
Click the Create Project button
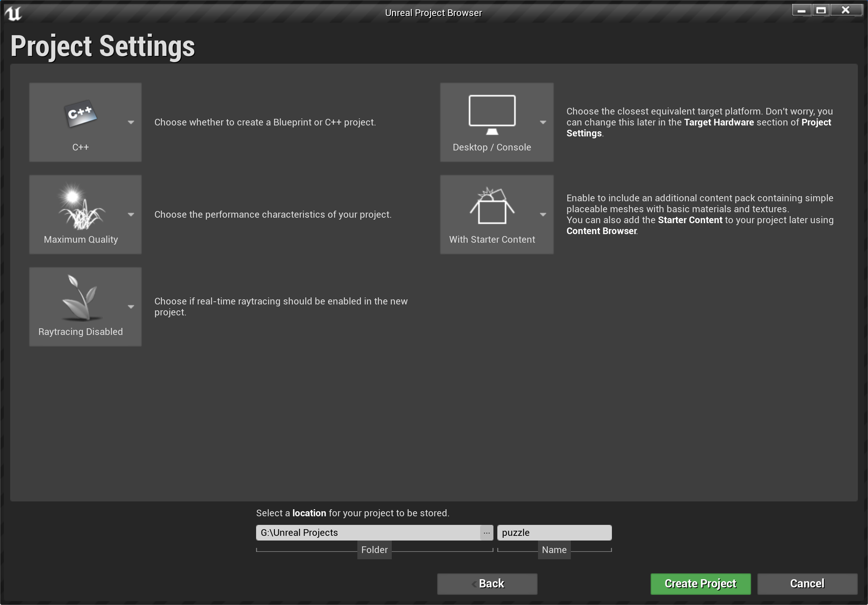(x=700, y=584)
